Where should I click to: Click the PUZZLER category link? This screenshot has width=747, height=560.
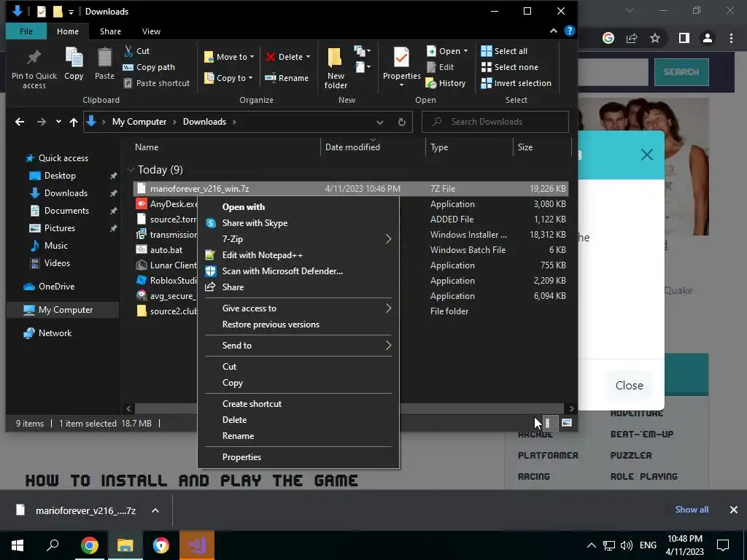tap(631, 455)
